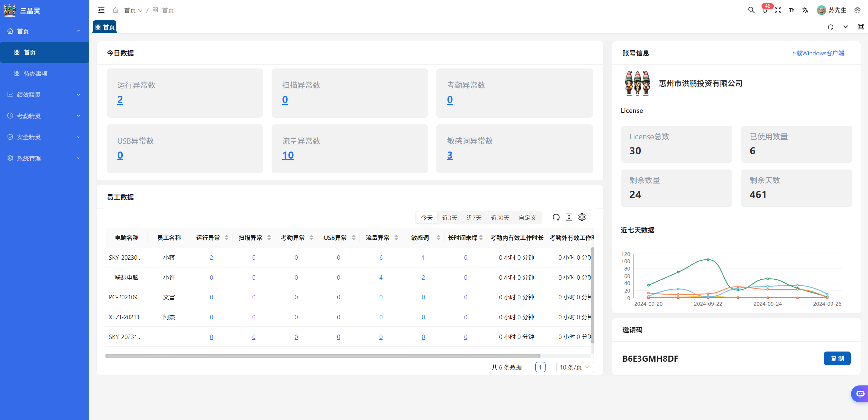868x420 pixels.
Task: Open 待办事项 in the sidebar
Action: point(36,74)
